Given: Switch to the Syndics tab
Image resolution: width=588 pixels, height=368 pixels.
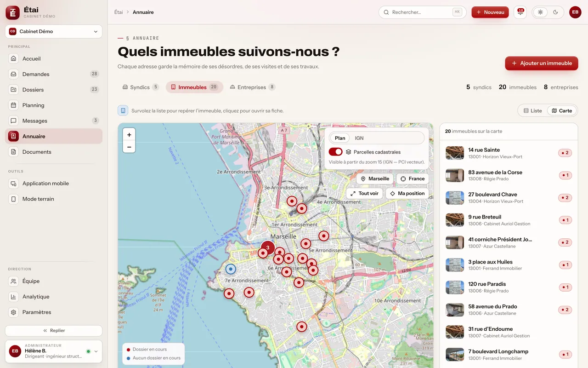Looking at the screenshot, I should click(x=141, y=87).
